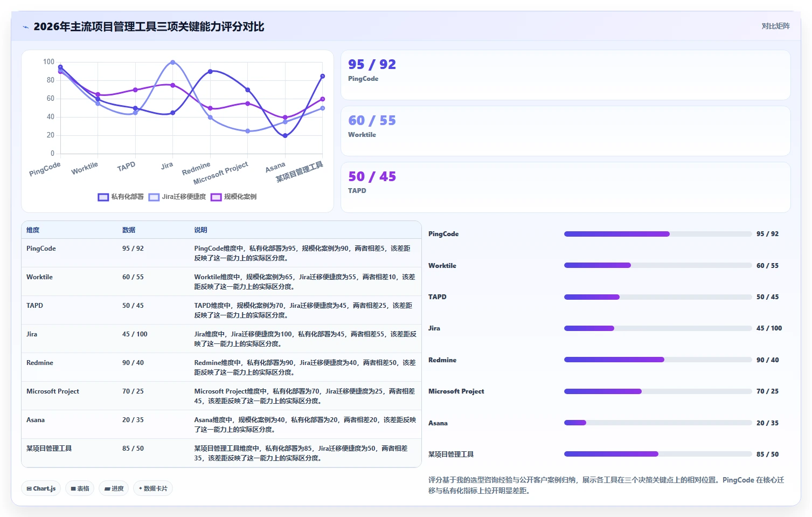Click the Asana description text in table

[x=305, y=425]
